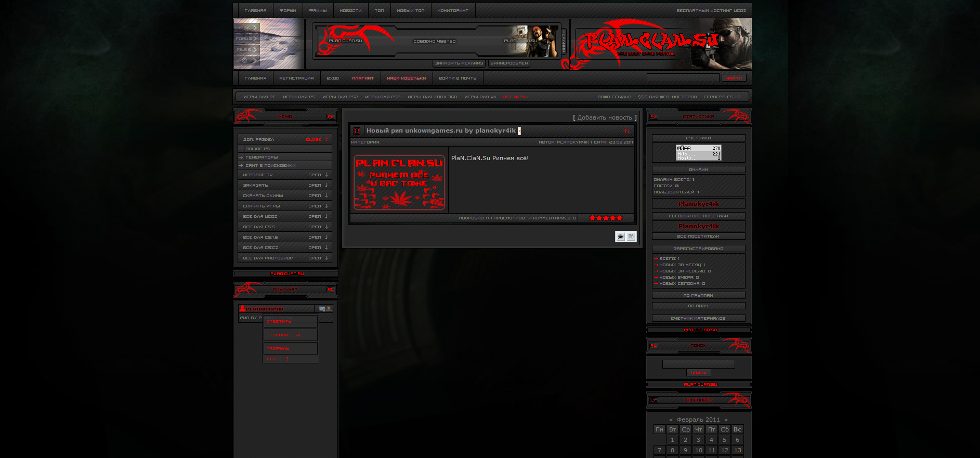Go to next month in the calendar
The height and width of the screenshot is (458, 980).
[x=726, y=420]
